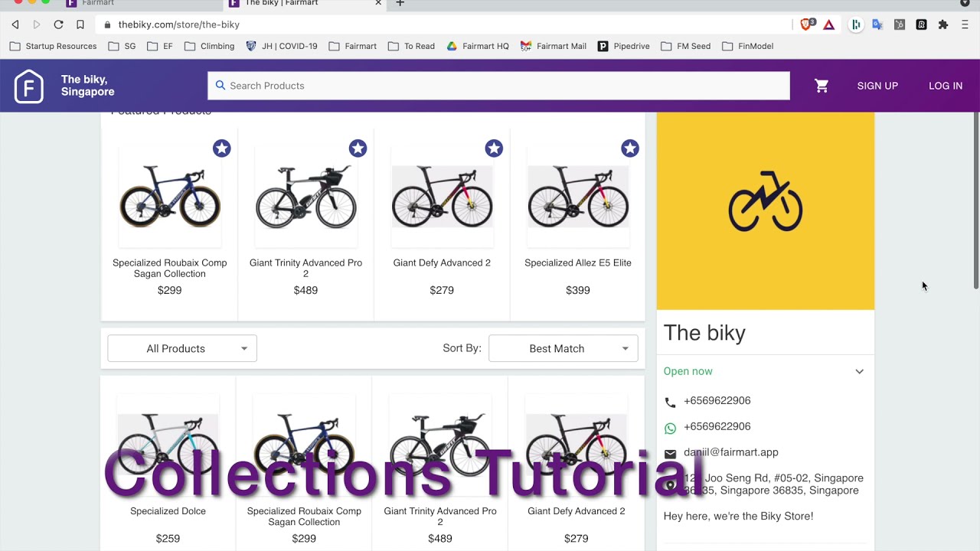The width and height of the screenshot is (980, 551).
Task: Open the JH | COVID-19 bookmark
Action: (282, 46)
